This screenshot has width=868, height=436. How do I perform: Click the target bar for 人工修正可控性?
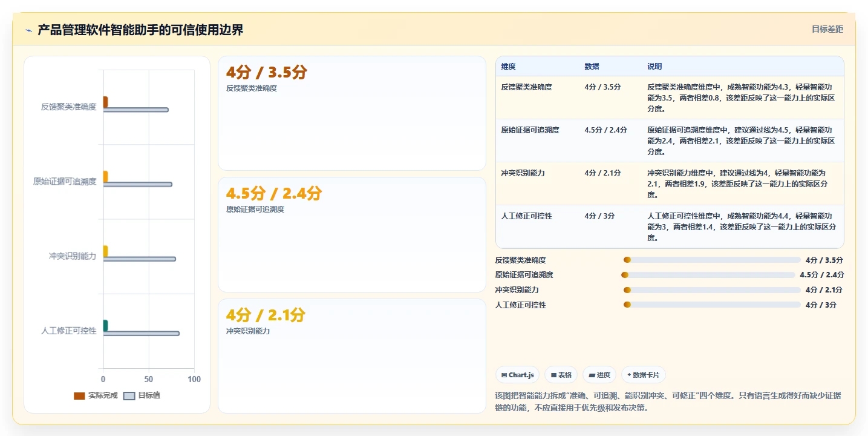(141, 334)
